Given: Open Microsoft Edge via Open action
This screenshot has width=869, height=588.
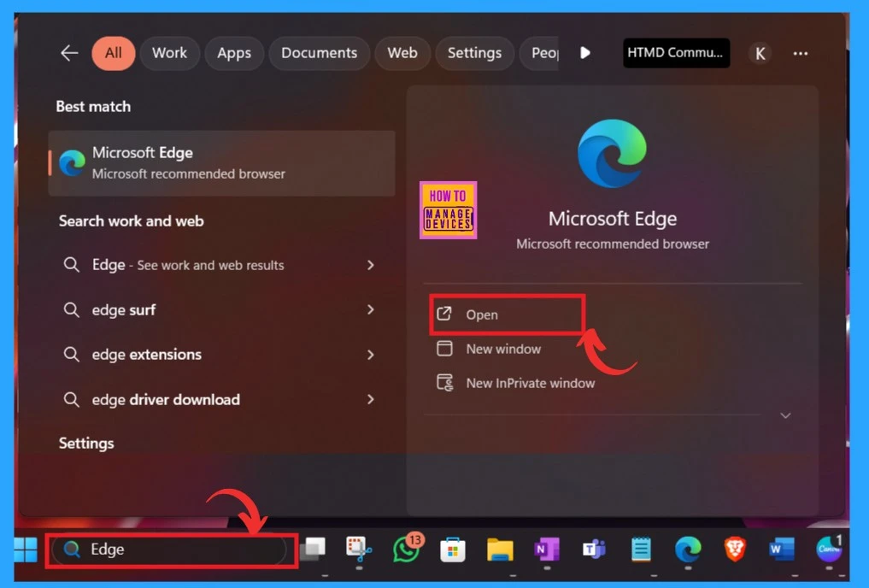Looking at the screenshot, I should [507, 315].
